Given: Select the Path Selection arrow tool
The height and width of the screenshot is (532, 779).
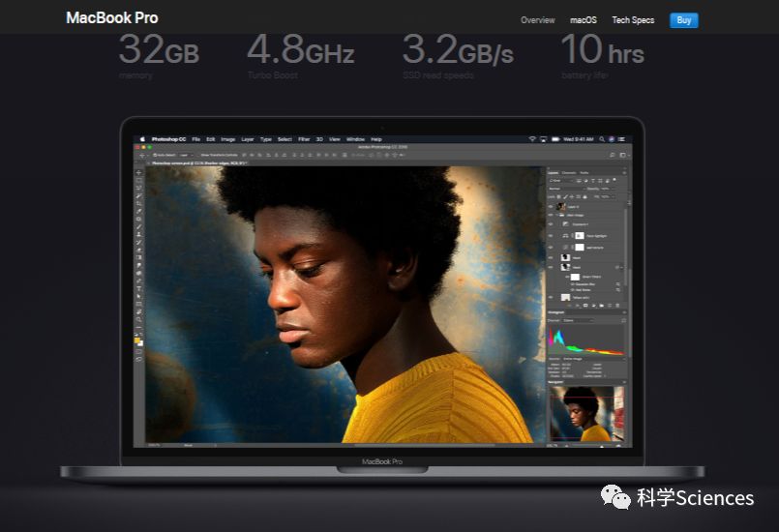Looking at the screenshot, I should click(x=138, y=296).
